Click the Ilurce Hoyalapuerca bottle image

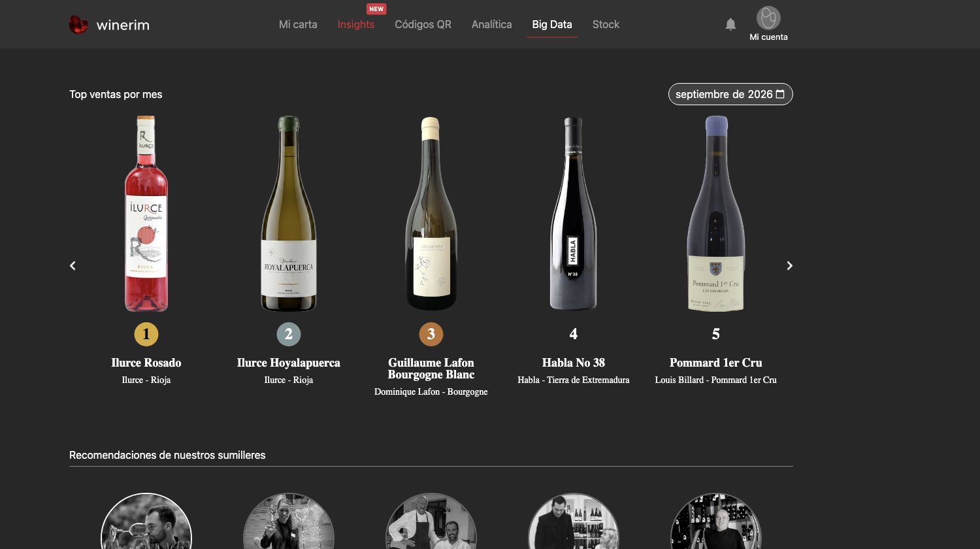[289, 214]
